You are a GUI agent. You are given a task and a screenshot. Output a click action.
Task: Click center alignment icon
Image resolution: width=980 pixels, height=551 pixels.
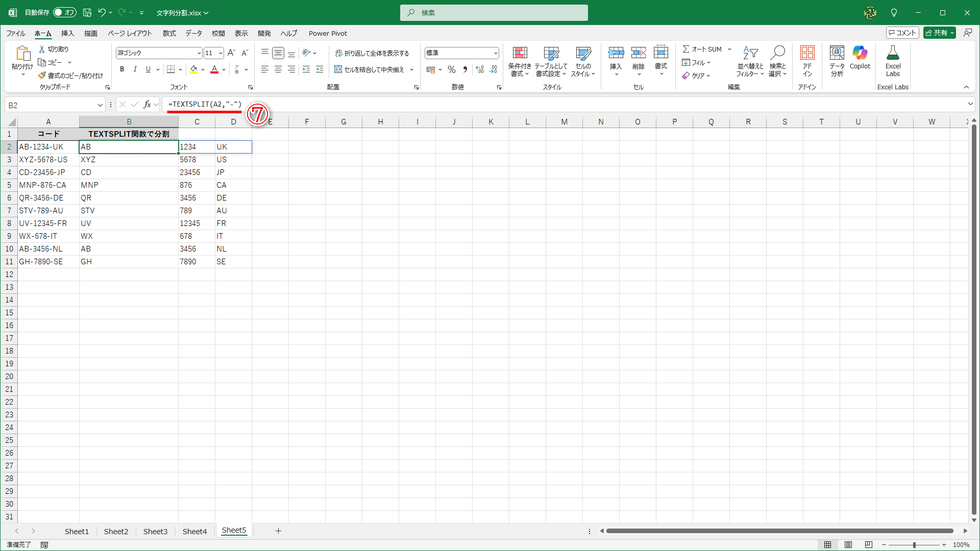point(278,69)
